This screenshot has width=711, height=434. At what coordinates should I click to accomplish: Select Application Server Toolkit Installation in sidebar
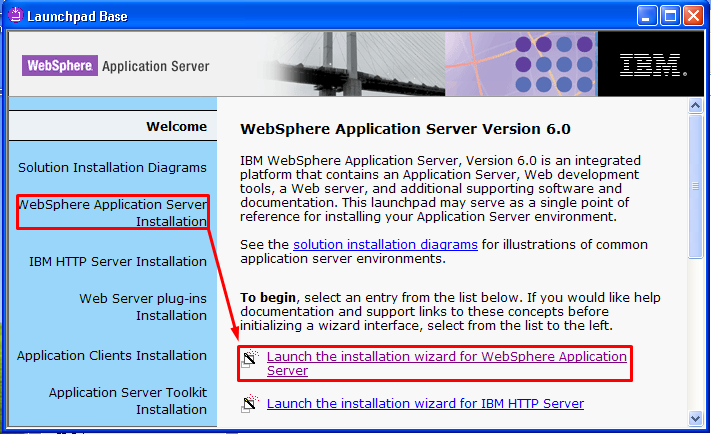(x=128, y=400)
